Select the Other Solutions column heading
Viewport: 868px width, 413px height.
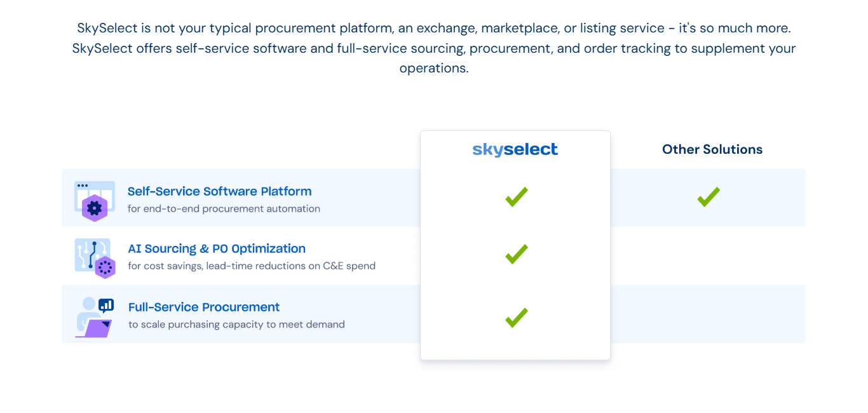click(712, 149)
